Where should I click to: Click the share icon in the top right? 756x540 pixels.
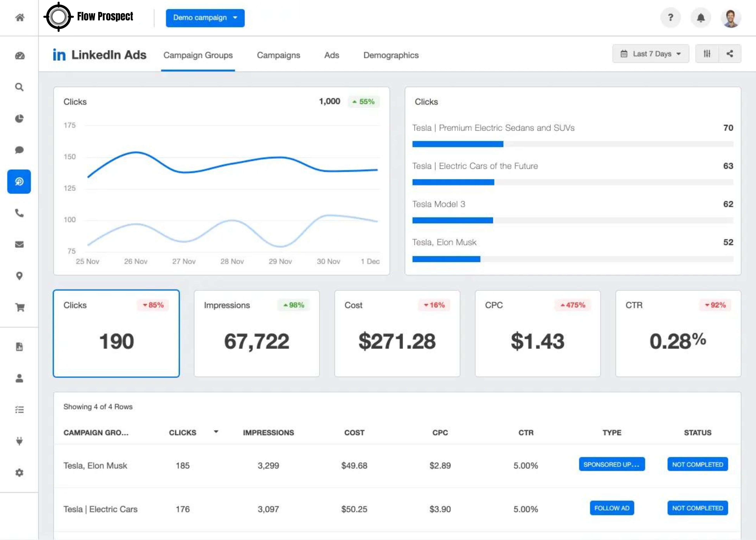click(729, 53)
